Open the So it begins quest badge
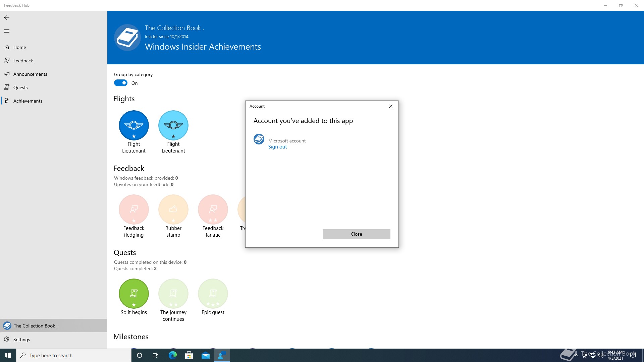The image size is (644, 362). pos(133,294)
